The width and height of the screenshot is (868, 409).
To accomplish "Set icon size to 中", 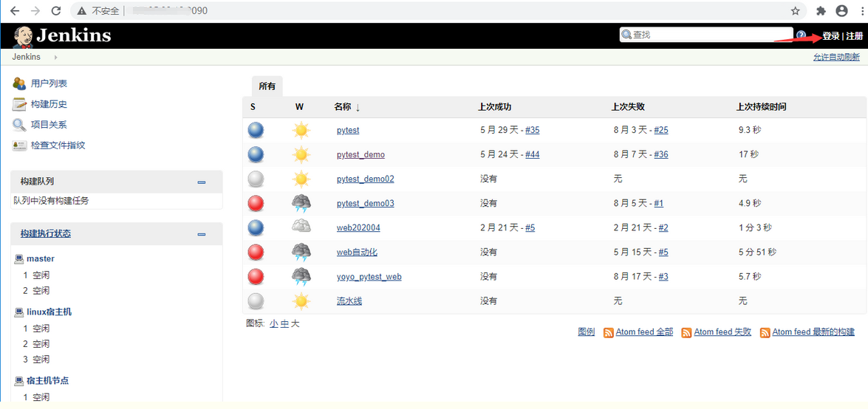I will tap(284, 324).
